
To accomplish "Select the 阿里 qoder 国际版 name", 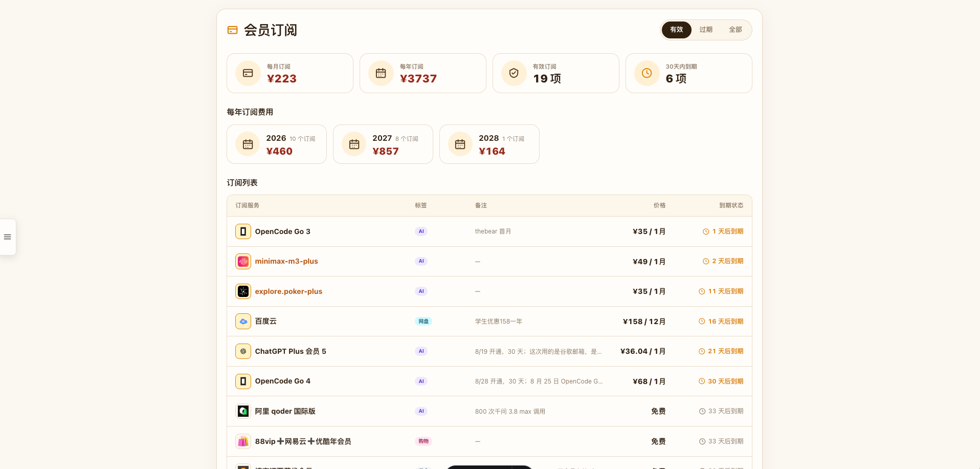I will pyautogui.click(x=285, y=411).
